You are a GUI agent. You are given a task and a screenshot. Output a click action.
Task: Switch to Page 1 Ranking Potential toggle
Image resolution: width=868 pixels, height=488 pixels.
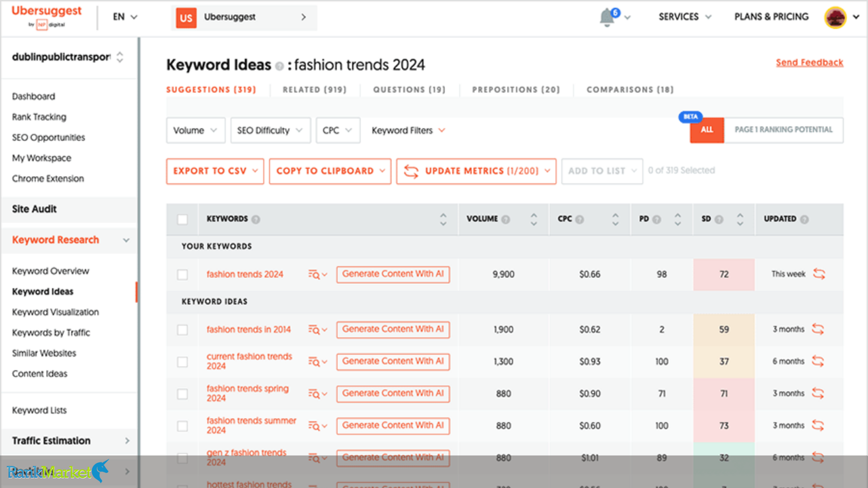pos(784,129)
